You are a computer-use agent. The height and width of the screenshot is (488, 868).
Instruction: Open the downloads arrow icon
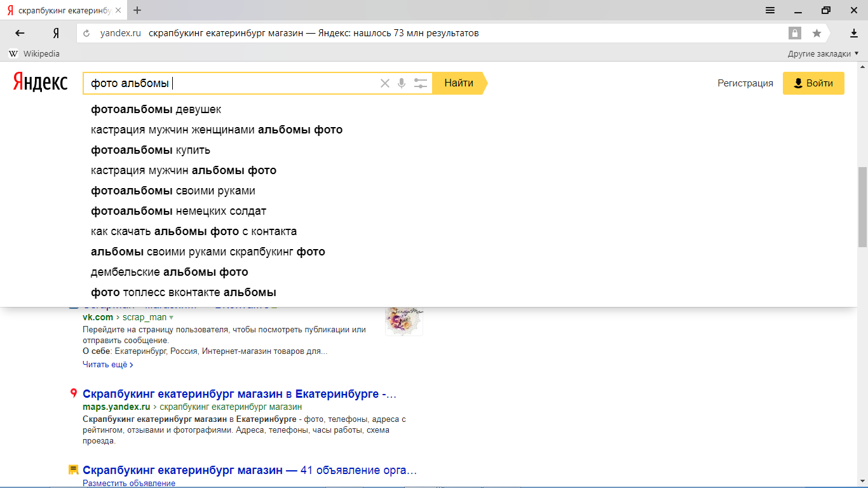[x=854, y=33]
